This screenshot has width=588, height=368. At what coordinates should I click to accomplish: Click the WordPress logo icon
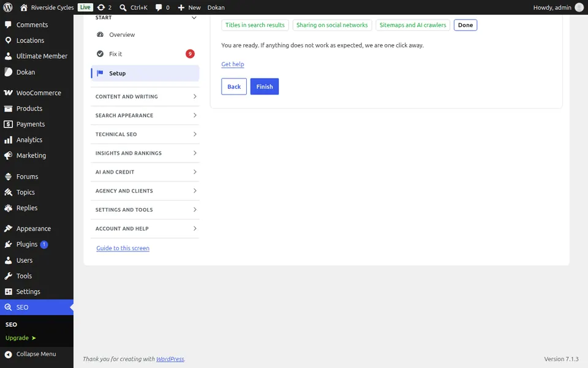(x=8, y=7)
